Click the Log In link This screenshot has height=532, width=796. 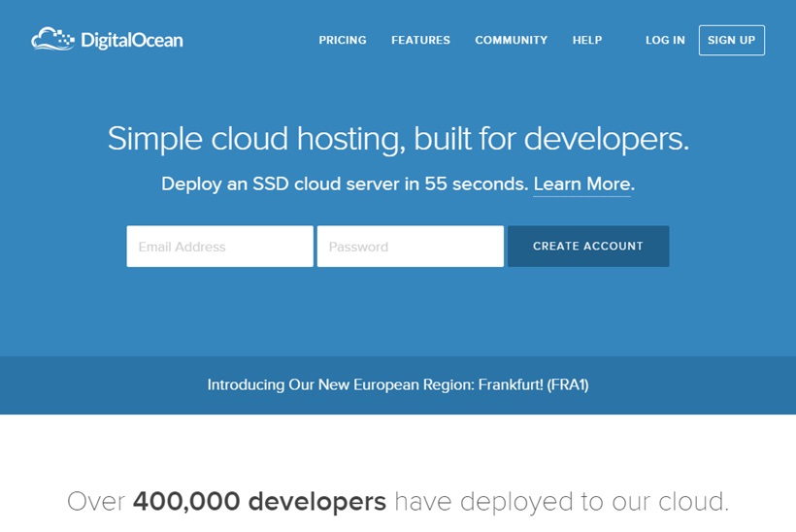tap(665, 40)
